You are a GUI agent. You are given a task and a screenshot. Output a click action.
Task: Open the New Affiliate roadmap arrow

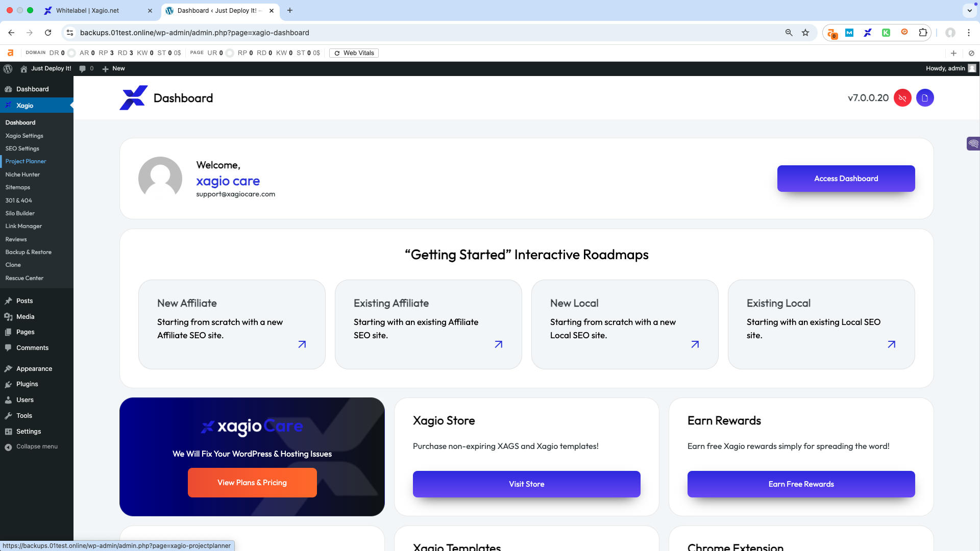pos(302,344)
